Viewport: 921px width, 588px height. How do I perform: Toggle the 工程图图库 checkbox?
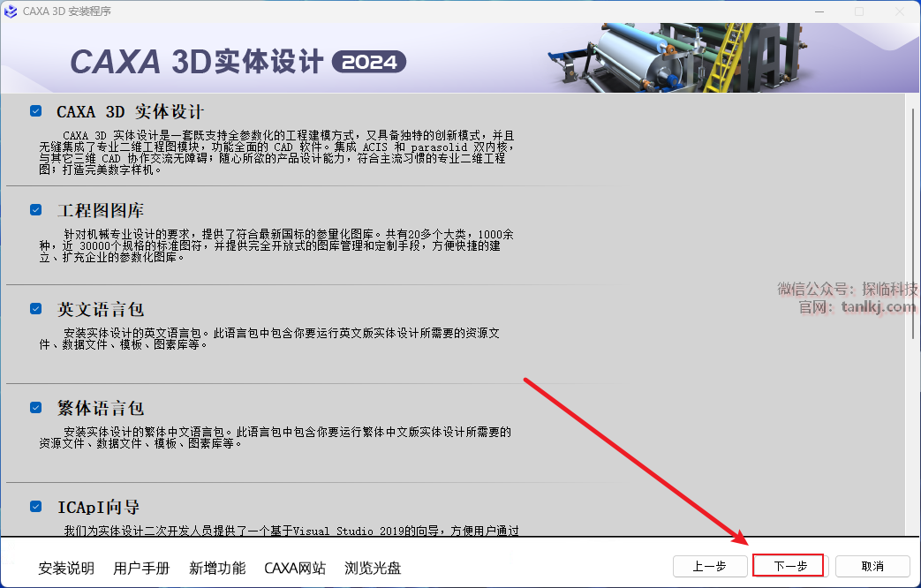point(35,210)
